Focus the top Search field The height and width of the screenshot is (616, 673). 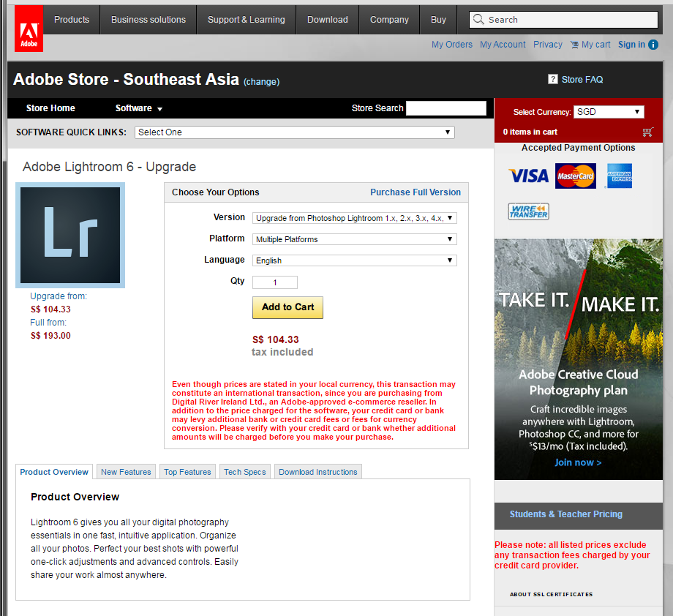tap(563, 20)
